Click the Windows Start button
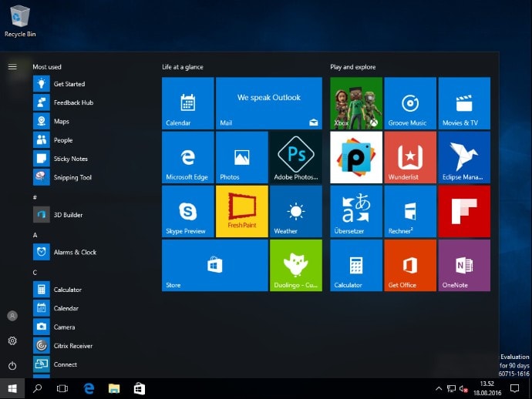 [x=12, y=388]
